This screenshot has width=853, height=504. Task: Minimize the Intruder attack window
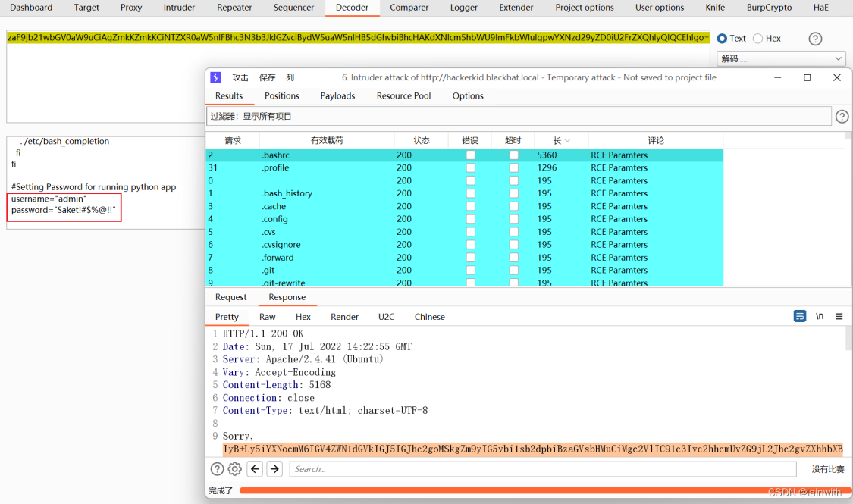tap(777, 77)
